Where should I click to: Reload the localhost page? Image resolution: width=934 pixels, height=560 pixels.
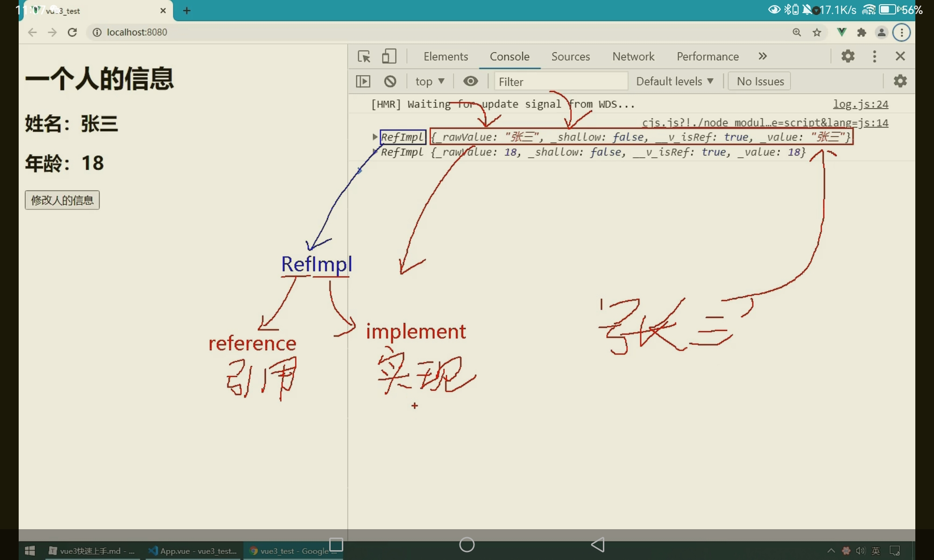click(x=72, y=32)
